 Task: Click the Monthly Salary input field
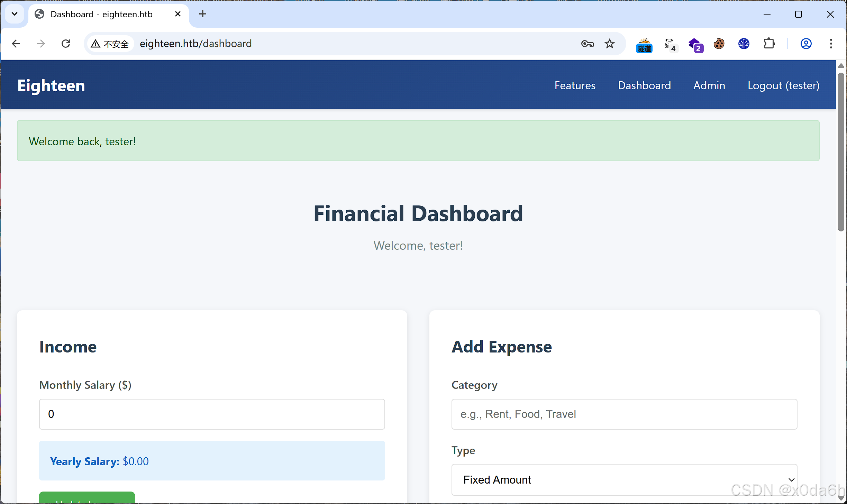(212, 414)
